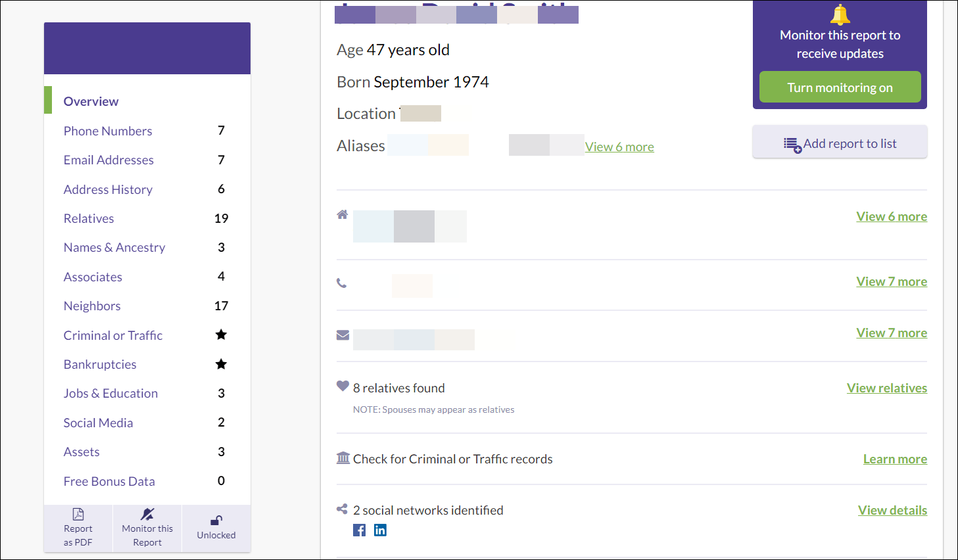The image size is (958, 560).
Task: Click the star next to Criminal or Traffic
Action: point(221,335)
